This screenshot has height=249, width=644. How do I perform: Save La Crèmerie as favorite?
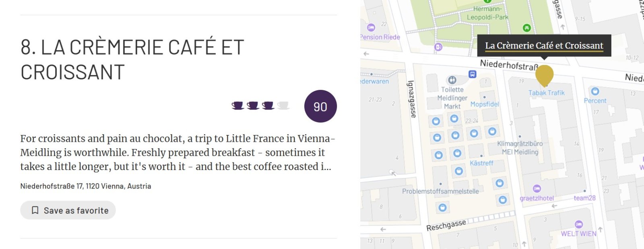click(x=68, y=210)
